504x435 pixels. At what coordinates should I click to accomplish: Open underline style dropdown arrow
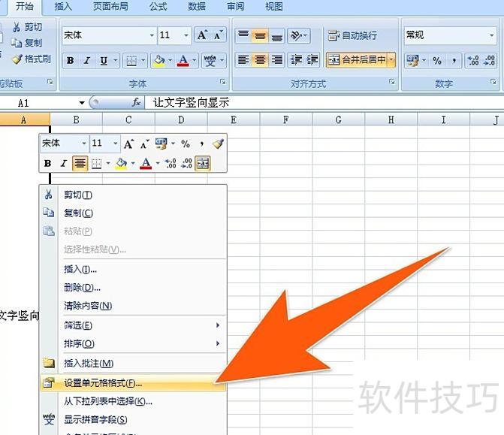pos(116,60)
